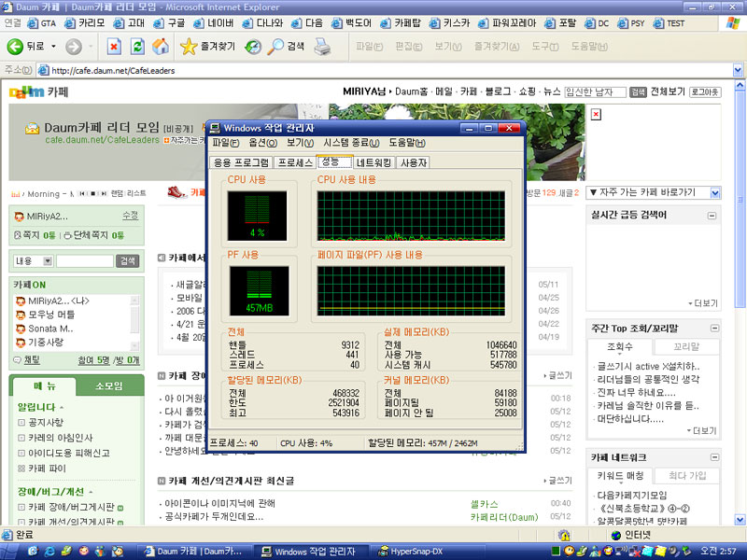Click the network disconnected tray icon

click(634, 552)
